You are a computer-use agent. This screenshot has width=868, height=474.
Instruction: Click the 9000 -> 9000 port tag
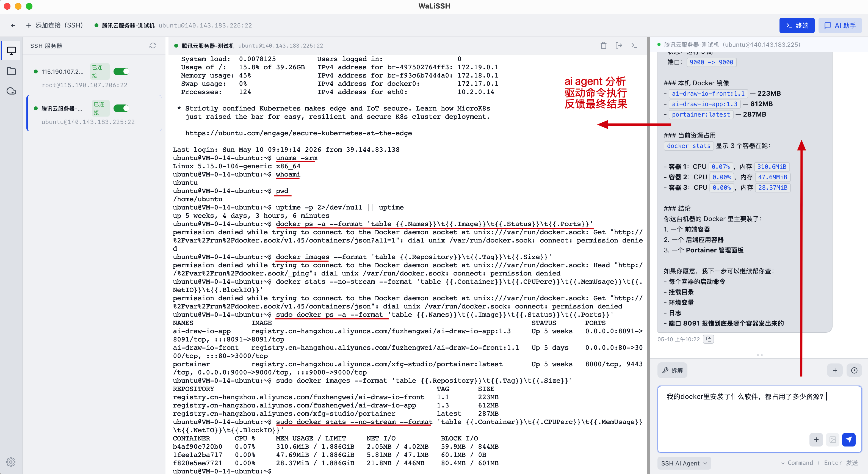click(x=711, y=62)
